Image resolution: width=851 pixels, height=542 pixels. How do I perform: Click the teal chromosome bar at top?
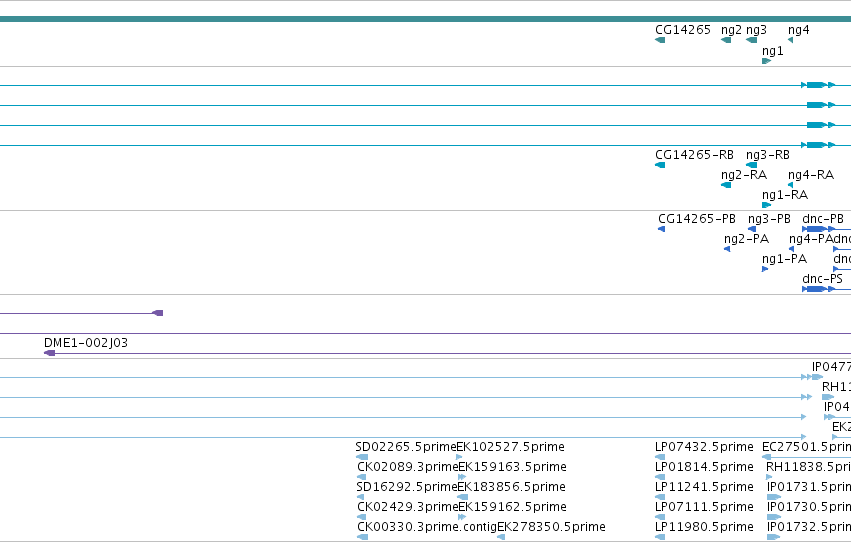(x=426, y=19)
